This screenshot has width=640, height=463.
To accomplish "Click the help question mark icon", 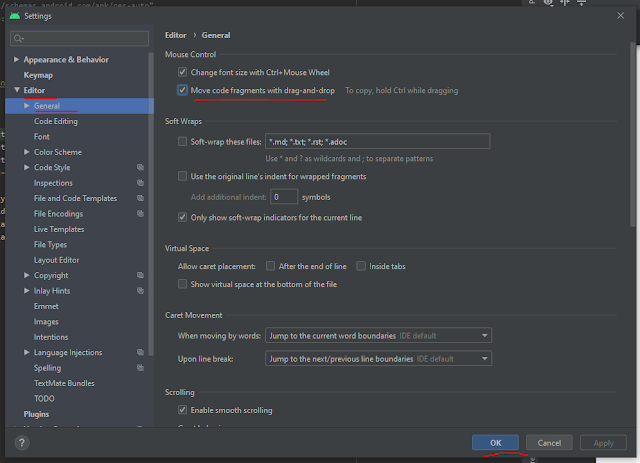I will pos(22,442).
